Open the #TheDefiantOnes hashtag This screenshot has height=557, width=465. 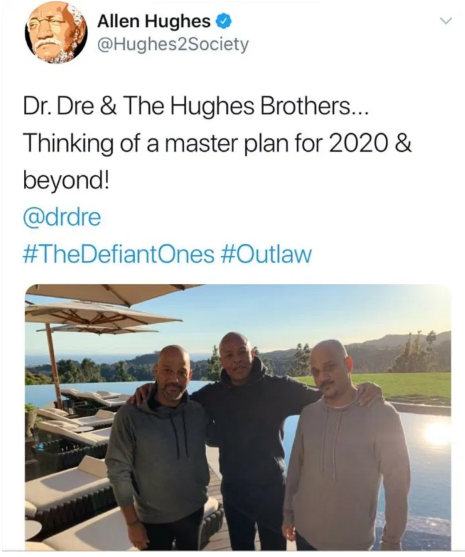point(119,254)
